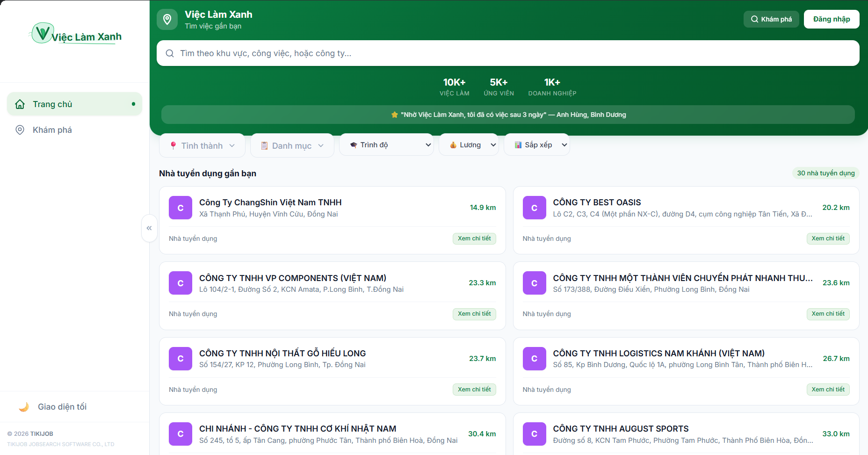The image size is (868, 455).
Task: Click name CÔNG TY TNHH VP COMPONENTS (VIỆT NAM)
Action: tap(293, 278)
